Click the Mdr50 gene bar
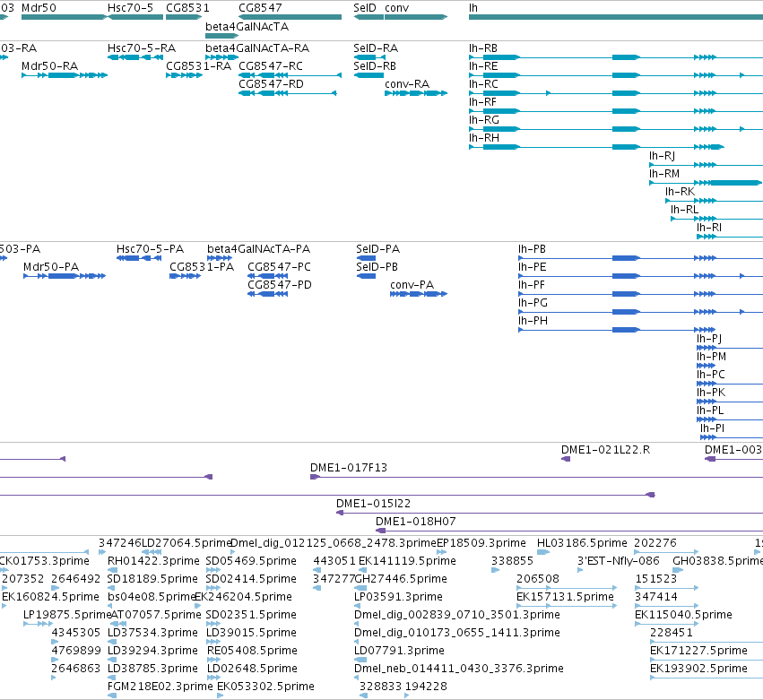 pyautogui.click(x=64, y=17)
